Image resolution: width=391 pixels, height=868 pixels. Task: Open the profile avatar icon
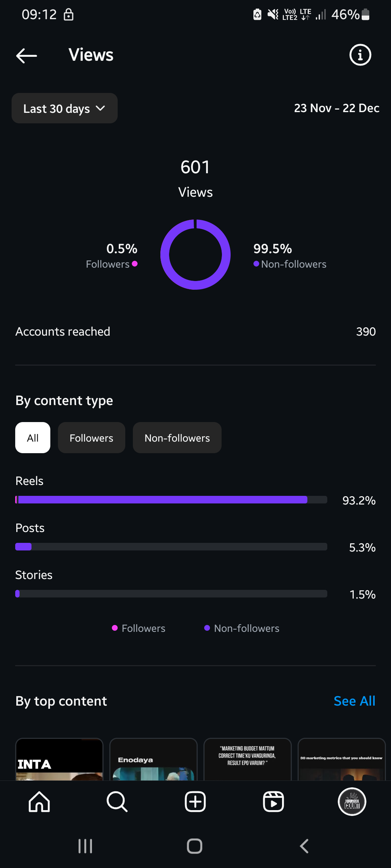coord(352,802)
